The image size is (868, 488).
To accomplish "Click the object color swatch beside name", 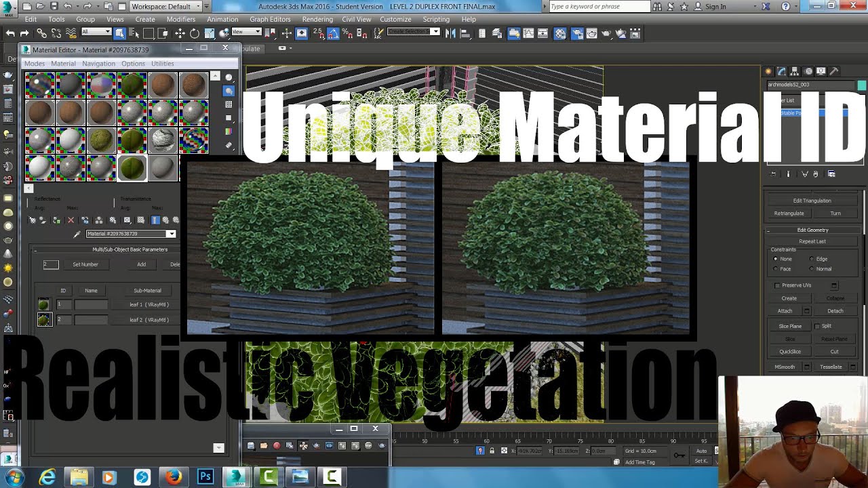I will pyautogui.click(x=862, y=85).
